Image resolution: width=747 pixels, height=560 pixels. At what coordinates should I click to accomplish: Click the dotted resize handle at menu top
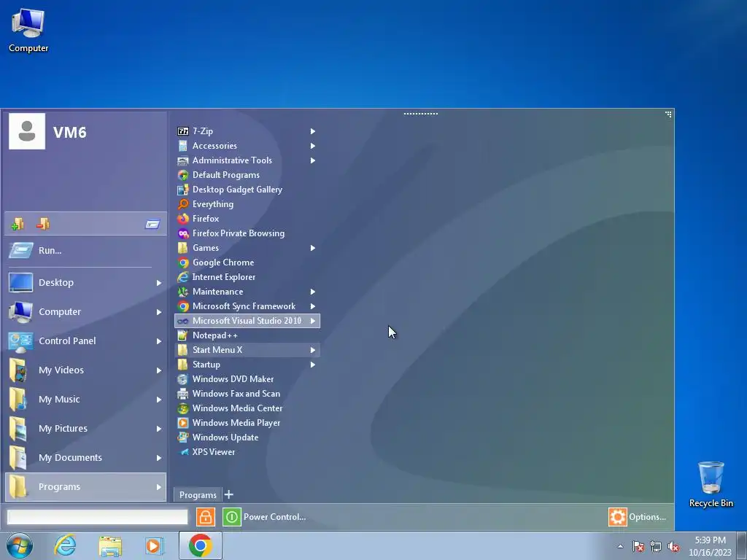point(421,114)
